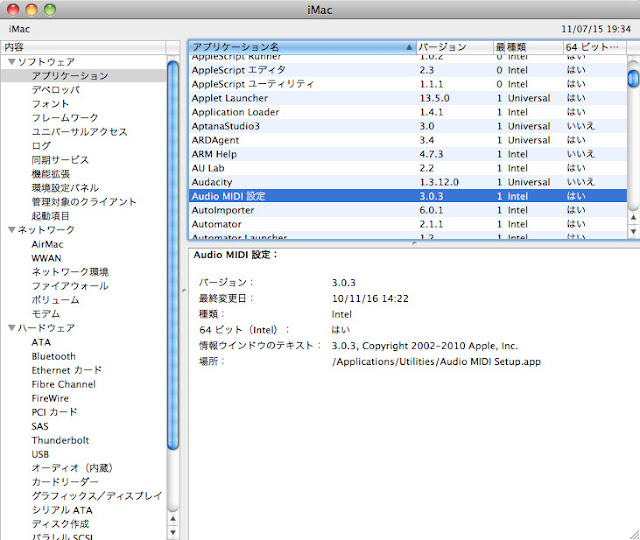The height and width of the screenshot is (540, 640).
Task: Select the Audio MIDI 設定 row
Action: tap(407, 196)
